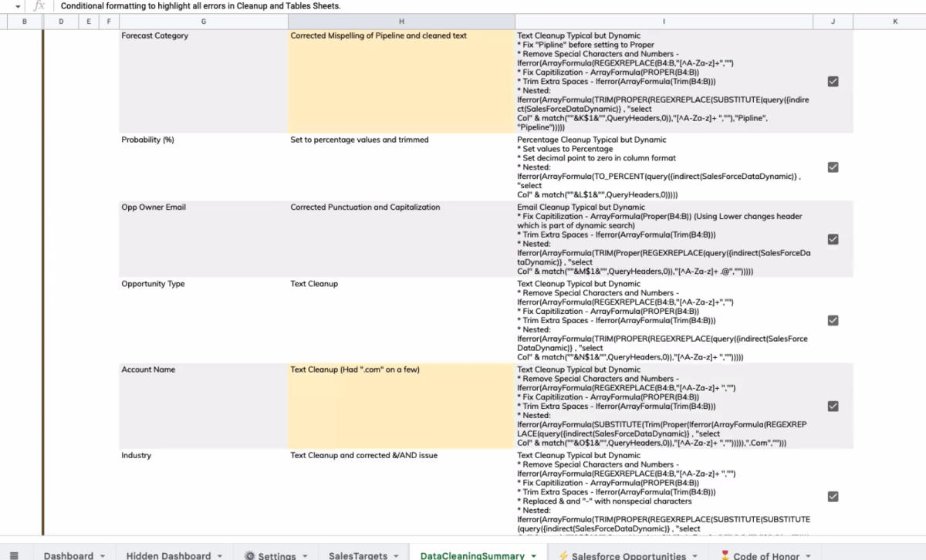Toggle the Account Name row checkbox

[833, 406]
